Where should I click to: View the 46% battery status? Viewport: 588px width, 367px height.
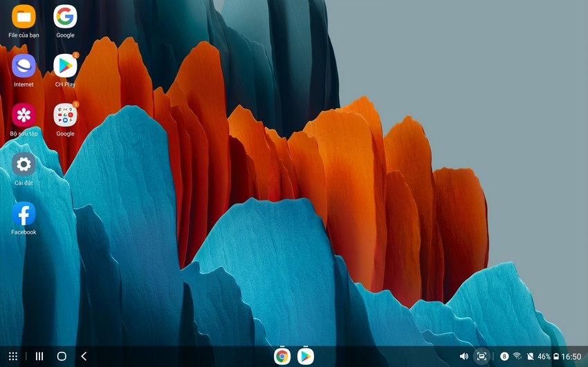pos(549,356)
